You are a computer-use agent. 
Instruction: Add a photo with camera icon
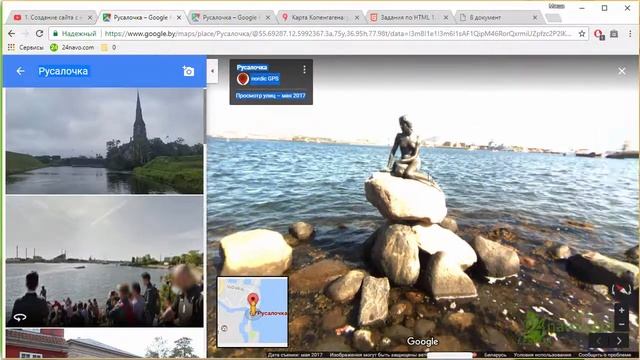pyautogui.click(x=188, y=71)
